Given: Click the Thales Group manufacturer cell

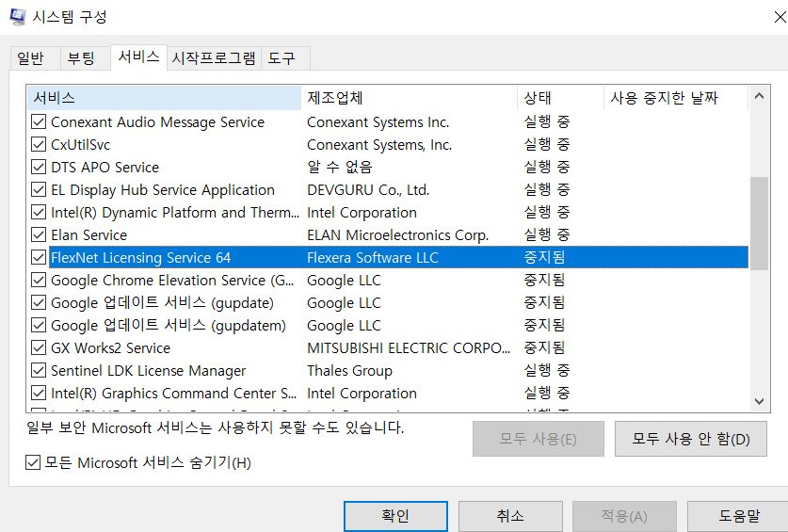Looking at the screenshot, I should (350, 371).
